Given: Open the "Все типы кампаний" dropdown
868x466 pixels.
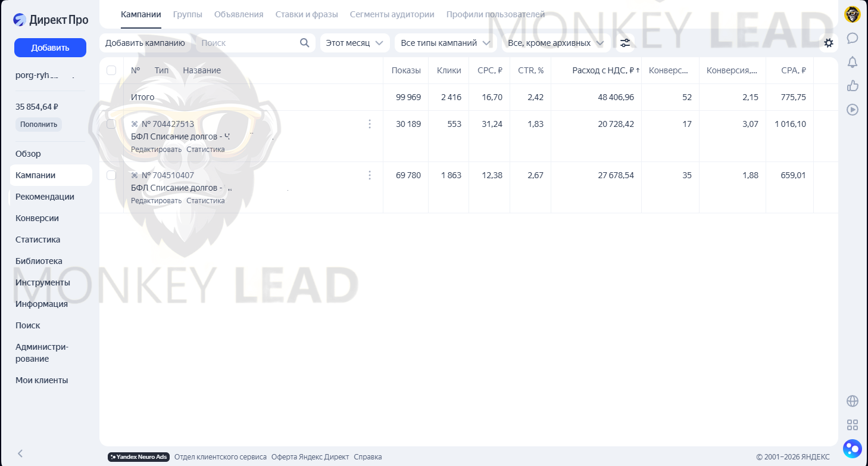Looking at the screenshot, I should point(445,43).
